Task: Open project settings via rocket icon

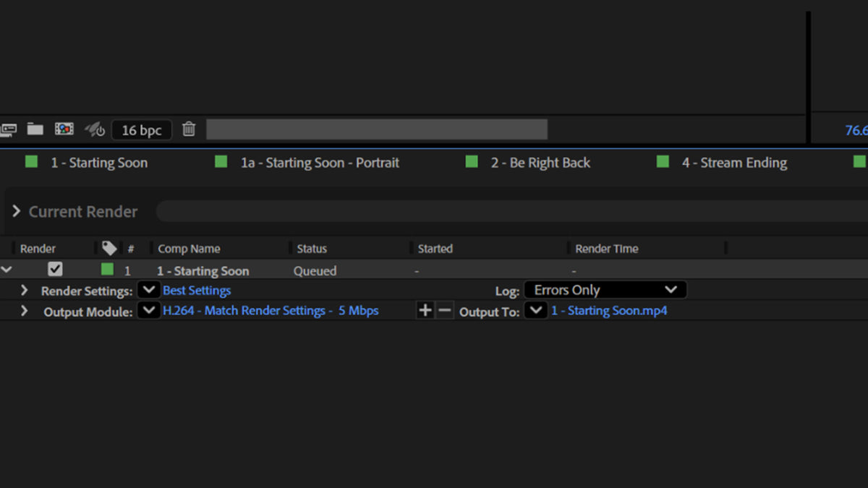Action: [95, 130]
